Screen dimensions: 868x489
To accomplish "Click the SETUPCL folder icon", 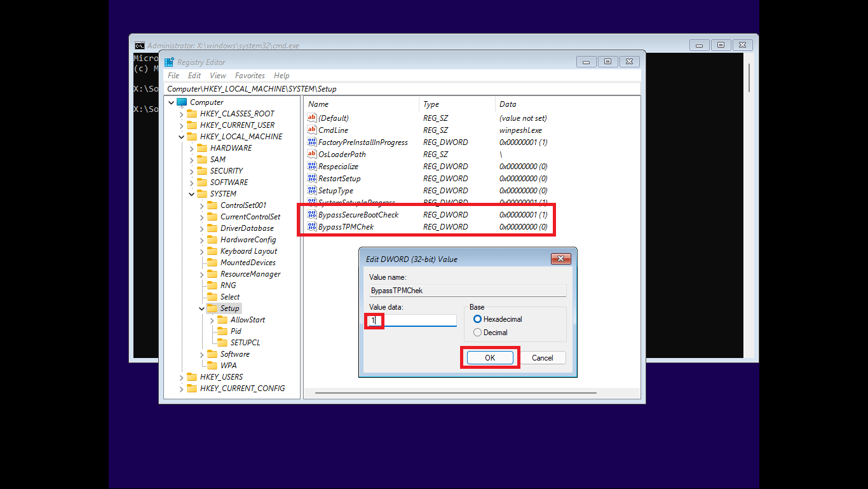I will (222, 342).
